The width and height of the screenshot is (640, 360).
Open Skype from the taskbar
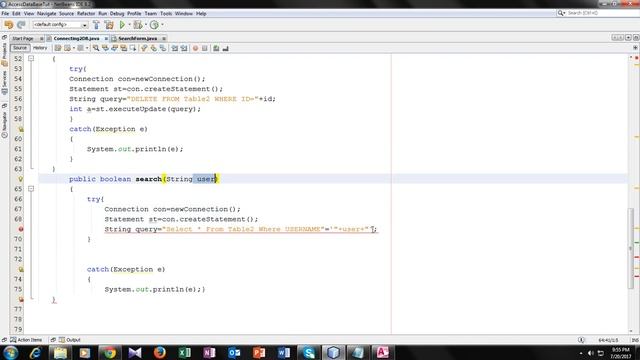pyautogui.click(x=309, y=352)
